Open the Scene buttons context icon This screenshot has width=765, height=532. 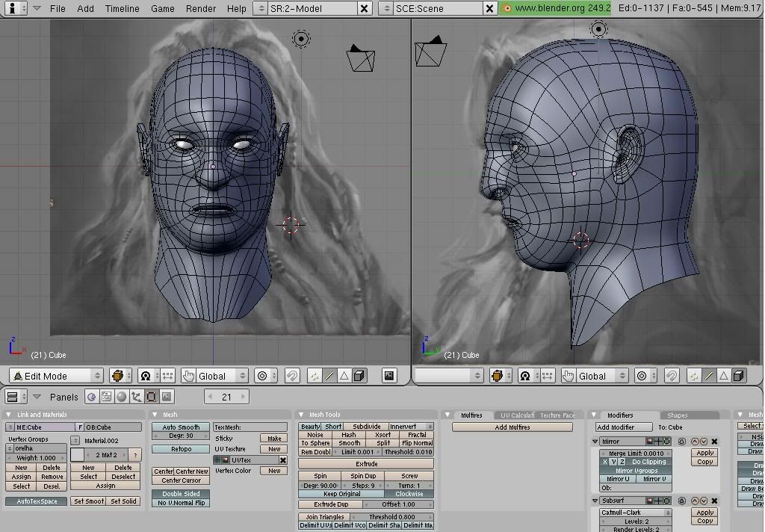tap(167, 397)
